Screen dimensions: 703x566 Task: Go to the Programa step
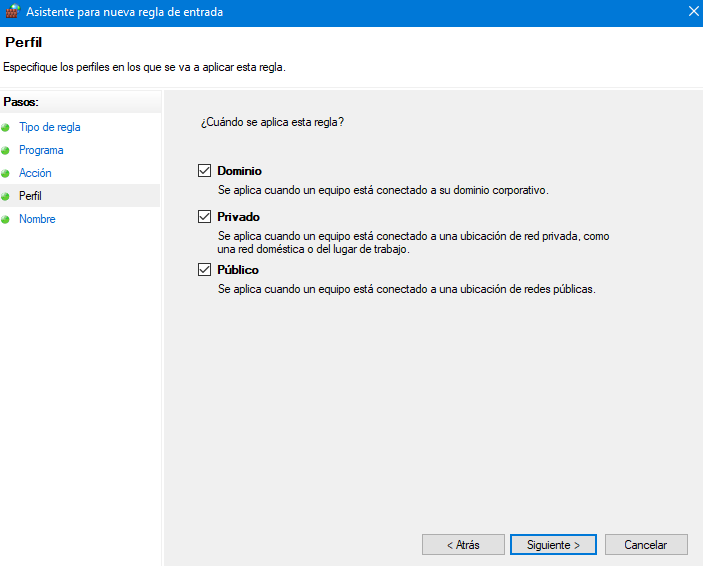pyautogui.click(x=41, y=150)
